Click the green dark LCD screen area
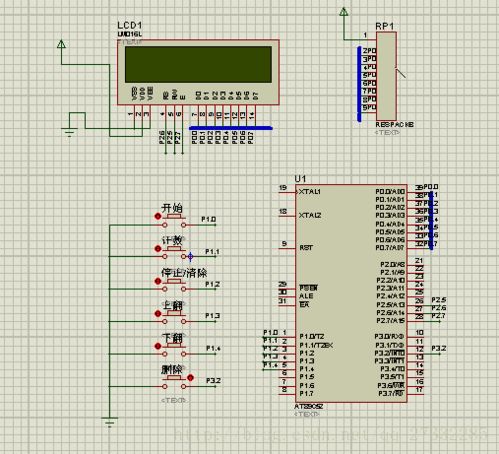Viewport: 499px width, 454px height. click(198, 64)
